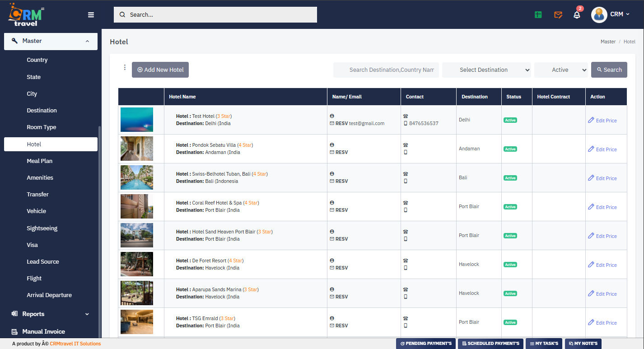Viewport: 644px width, 349px height.
Task: Check notifications via the bell icon
Action: [577, 15]
